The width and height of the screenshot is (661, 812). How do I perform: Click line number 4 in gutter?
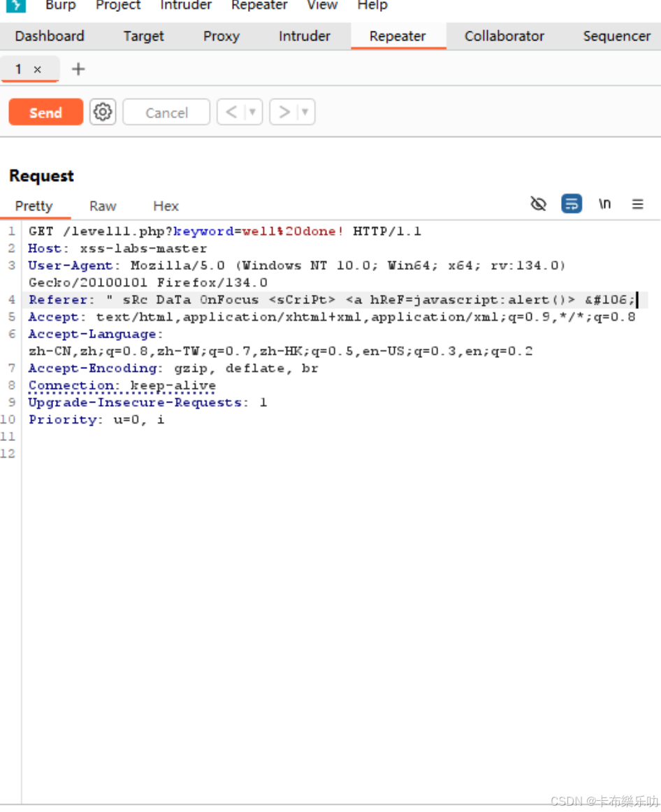11,300
